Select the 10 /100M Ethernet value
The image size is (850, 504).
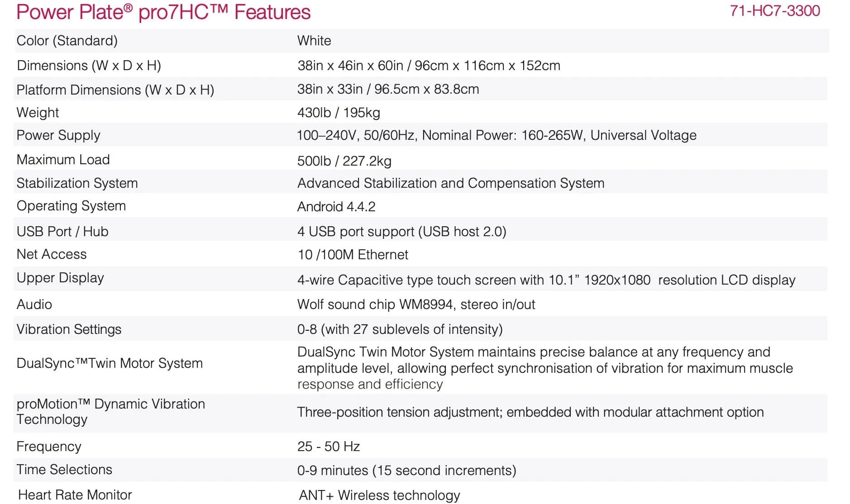click(x=353, y=255)
